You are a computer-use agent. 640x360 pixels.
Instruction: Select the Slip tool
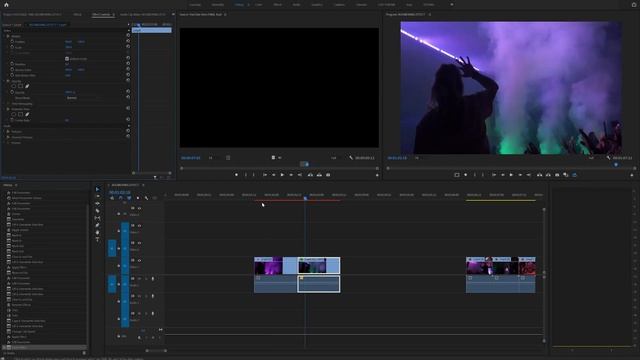tap(97, 218)
